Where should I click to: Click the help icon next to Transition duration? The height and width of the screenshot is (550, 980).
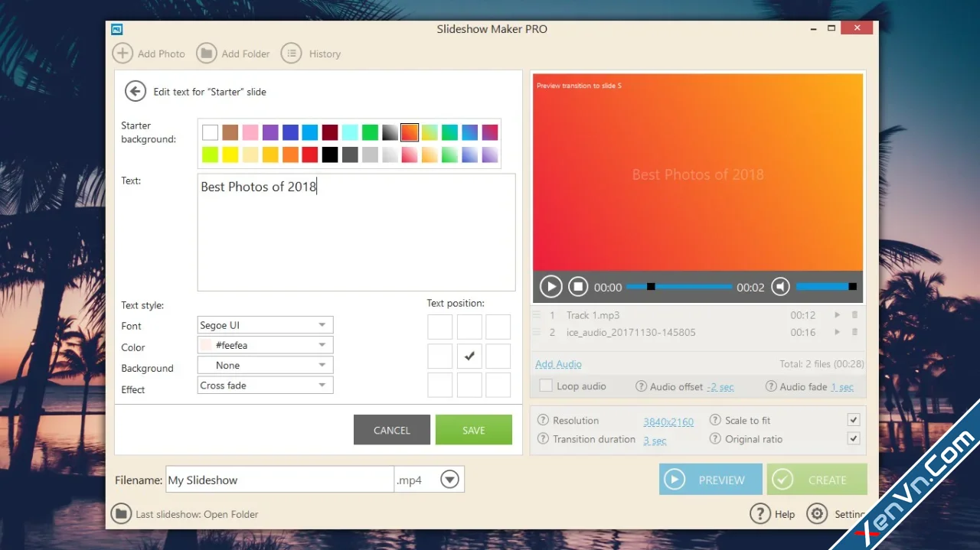[x=544, y=439]
